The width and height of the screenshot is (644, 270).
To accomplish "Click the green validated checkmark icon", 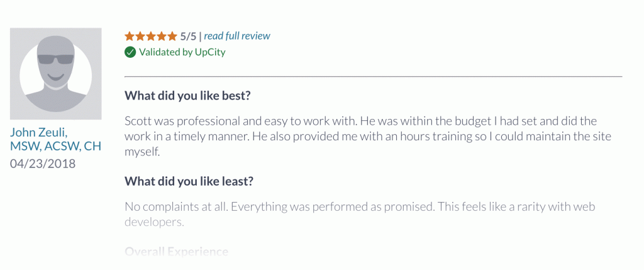I will coord(130,52).
